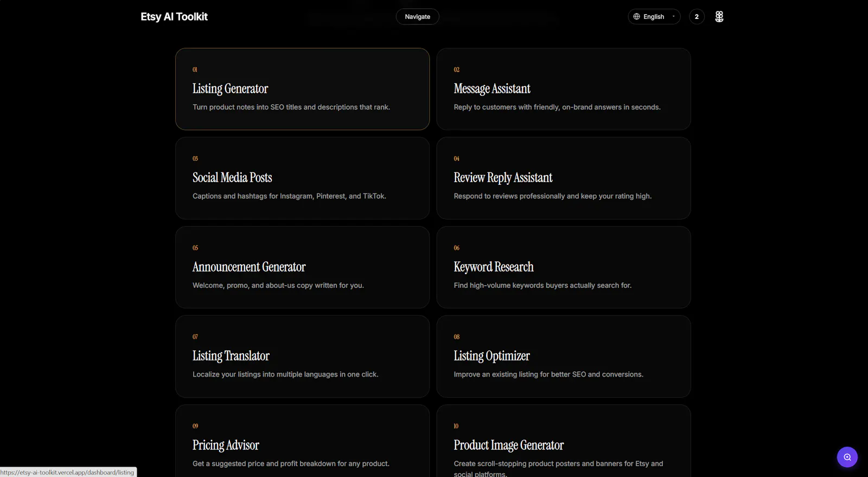Click the 10 number label

(x=456, y=426)
